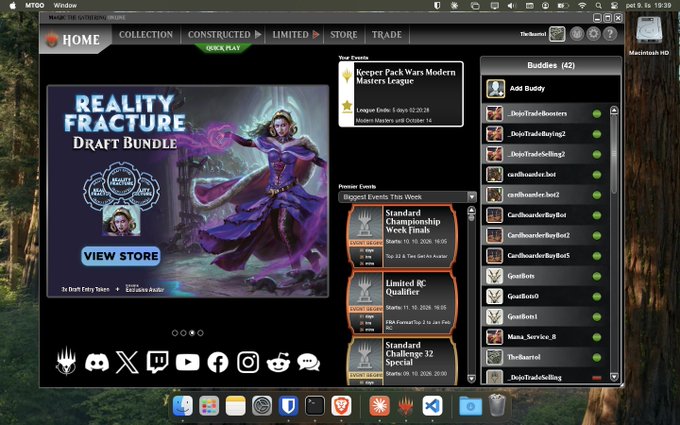Click the Add Buddy avatar icon

(x=495, y=88)
